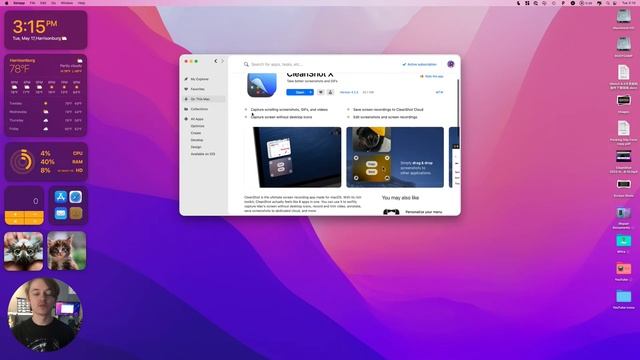Image resolution: width=640 pixels, height=360 pixels.
Task: Click the calculator widget
Action: click(x=24, y=206)
